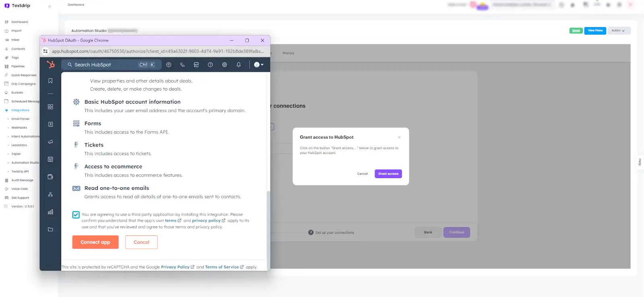The height and width of the screenshot is (297, 644).
Task: View site information icon in address bar
Action: (x=45, y=51)
